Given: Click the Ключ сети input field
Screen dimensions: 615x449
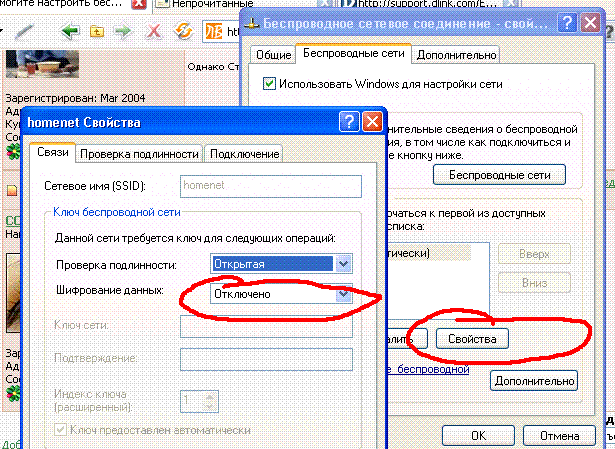Looking at the screenshot, I should pos(266,326).
